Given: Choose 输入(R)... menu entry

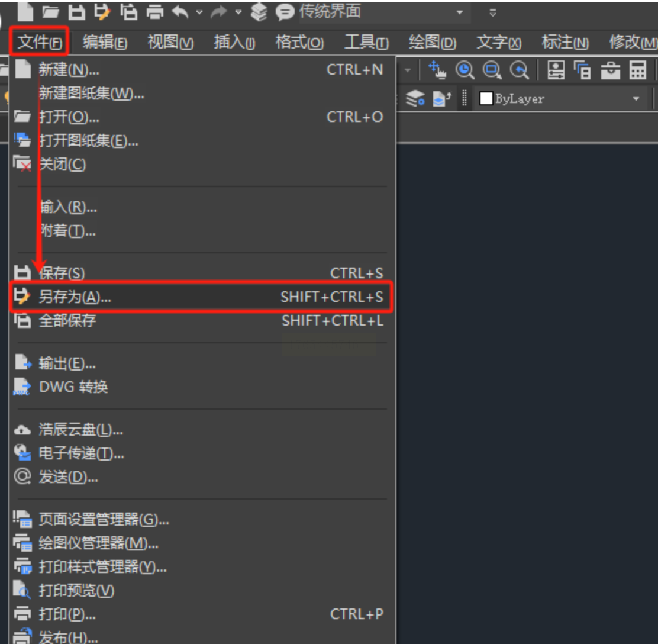Looking at the screenshot, I should click(x=202, y=207).
